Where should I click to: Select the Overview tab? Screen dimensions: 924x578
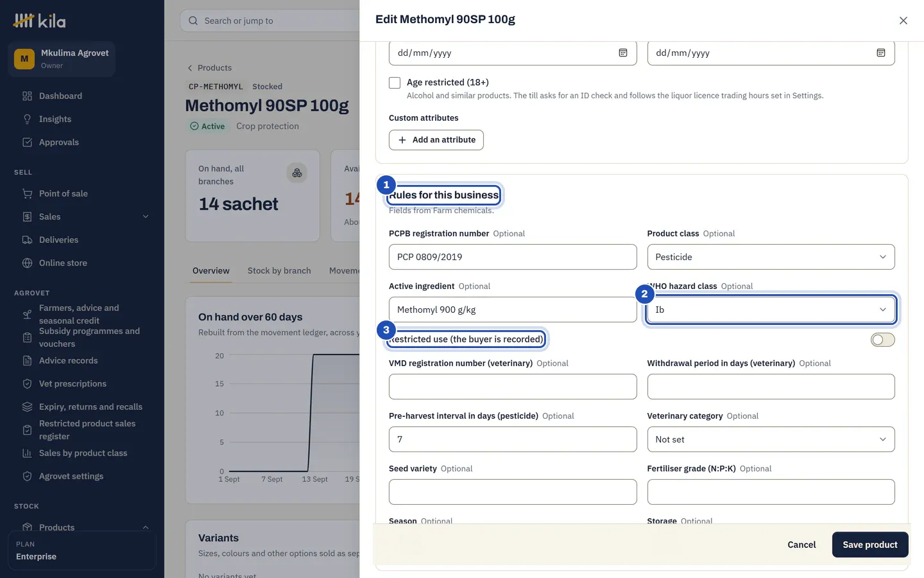tap(211, 270)
